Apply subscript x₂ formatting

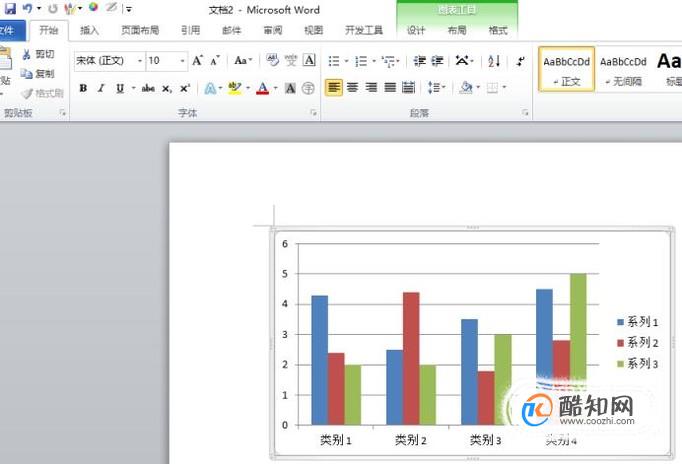167,89
